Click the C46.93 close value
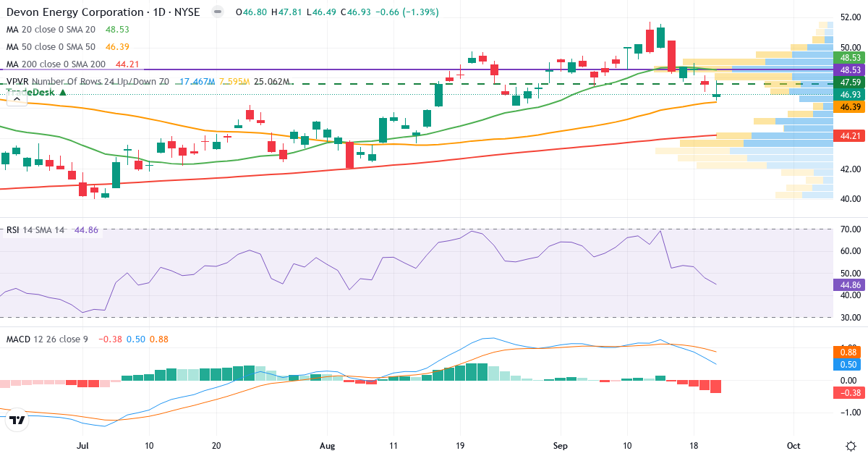The image size is (868, 456). pyautogui.click(x=355, y=12)
